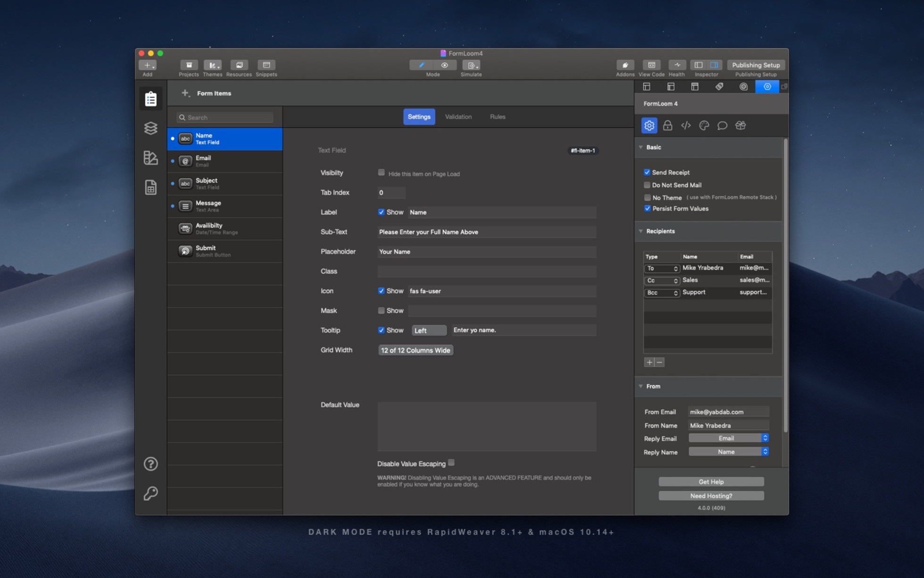This screenshot has height=578, width=924.
Task: Open the color palette styles icon
Action: coord(704,125)
